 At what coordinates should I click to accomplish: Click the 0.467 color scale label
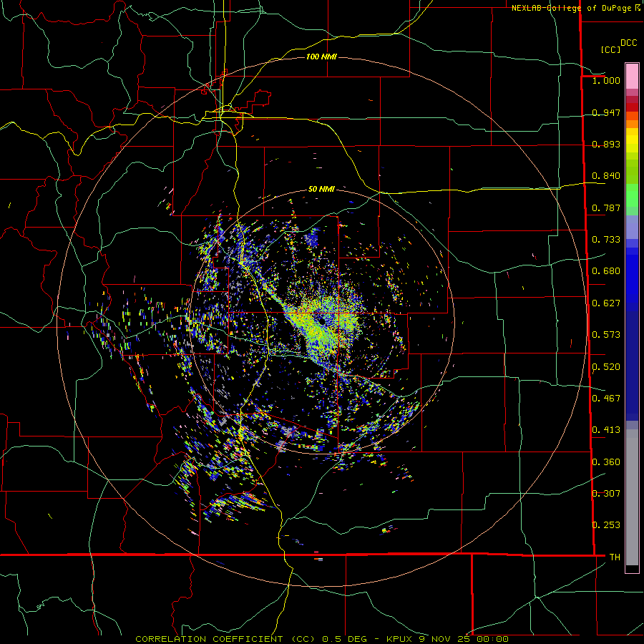(606, 398)
